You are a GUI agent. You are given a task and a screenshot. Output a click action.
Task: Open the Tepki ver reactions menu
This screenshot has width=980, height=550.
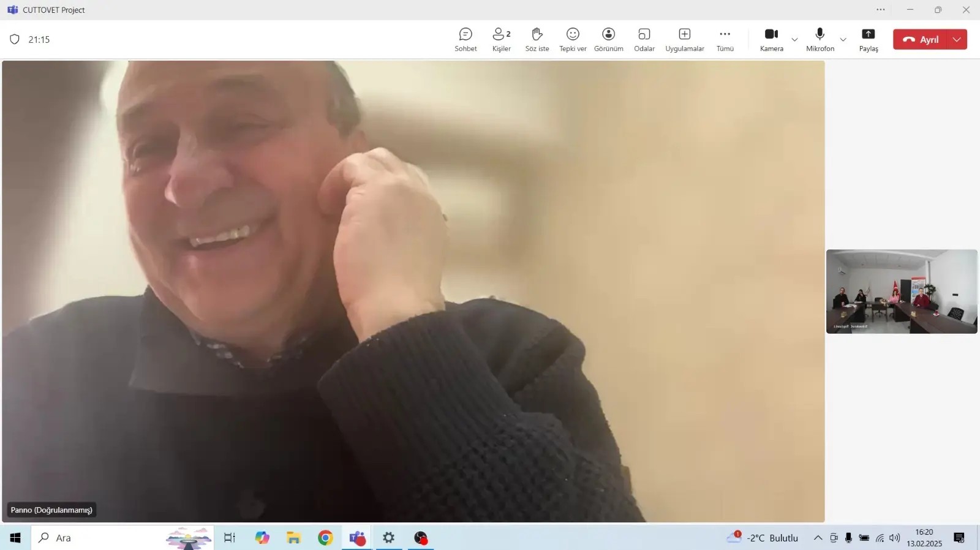click(573, 39)
